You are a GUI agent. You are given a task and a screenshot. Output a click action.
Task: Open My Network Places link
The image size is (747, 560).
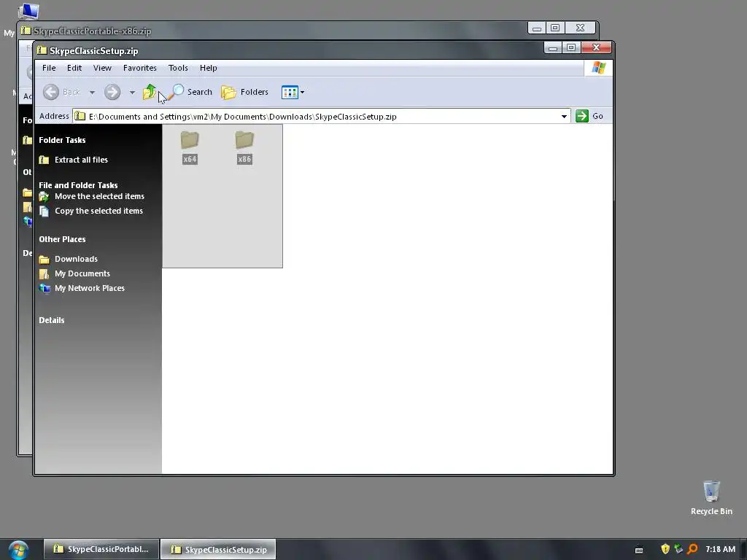(90, 288)
